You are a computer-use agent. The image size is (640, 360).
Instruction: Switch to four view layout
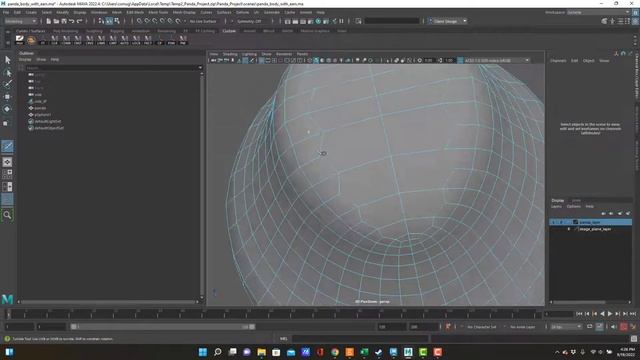7,174
